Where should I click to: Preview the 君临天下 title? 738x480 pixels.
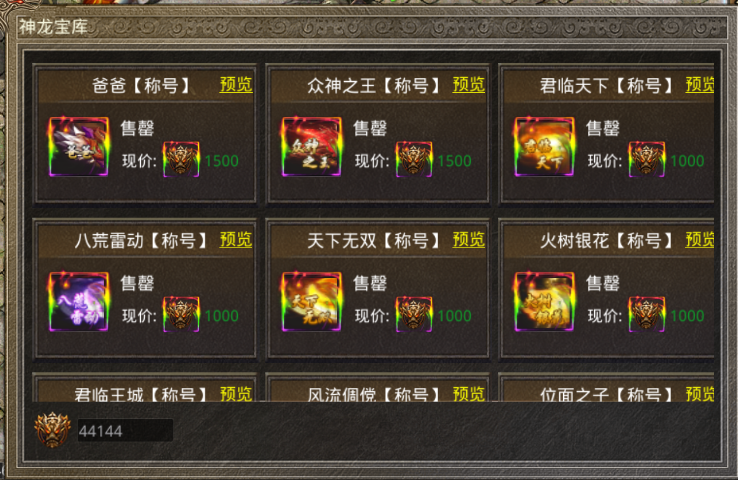699,85
